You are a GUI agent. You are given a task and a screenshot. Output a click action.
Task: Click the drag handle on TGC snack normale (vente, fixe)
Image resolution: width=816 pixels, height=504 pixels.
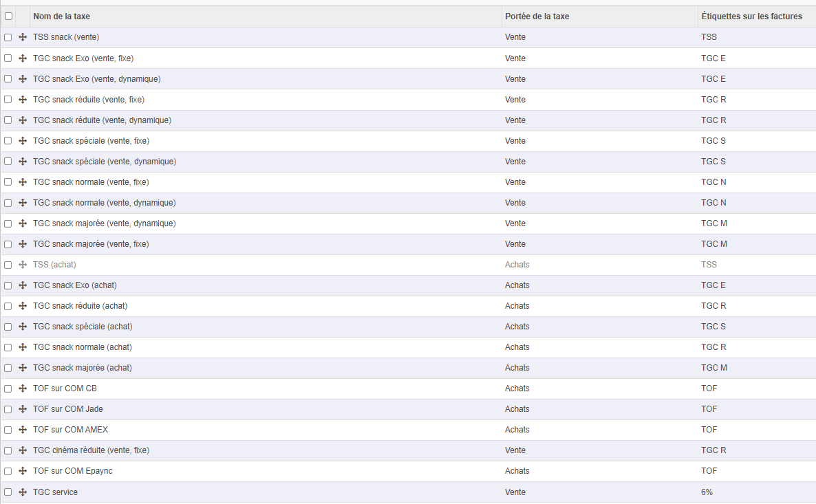click(23, 182)
